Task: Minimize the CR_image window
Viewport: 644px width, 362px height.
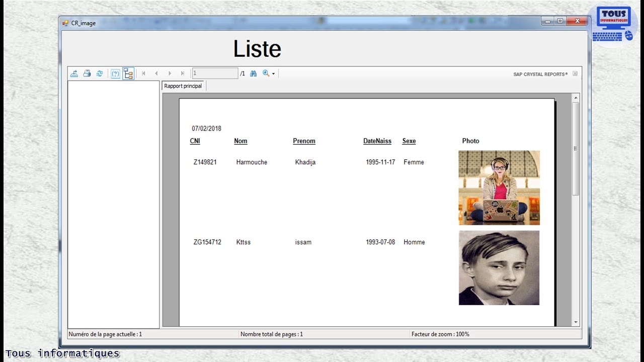Action: click(548, 21)
